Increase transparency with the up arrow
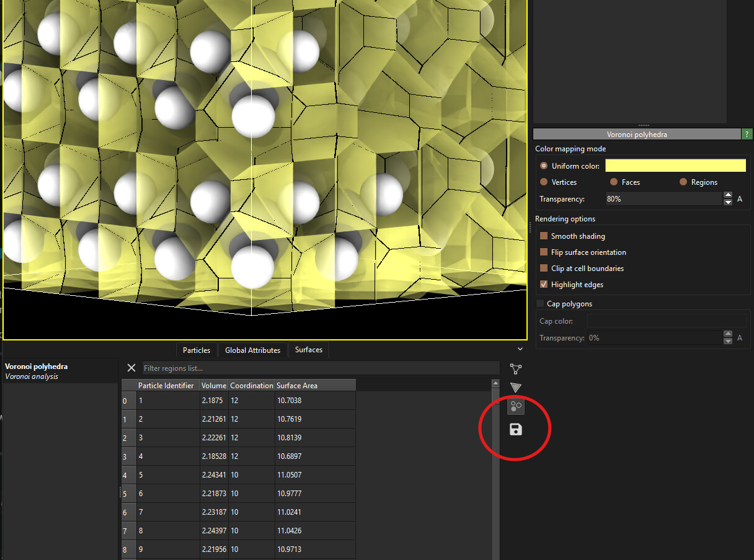The height and width of the screenshot is (560, 754). point(728,196)
